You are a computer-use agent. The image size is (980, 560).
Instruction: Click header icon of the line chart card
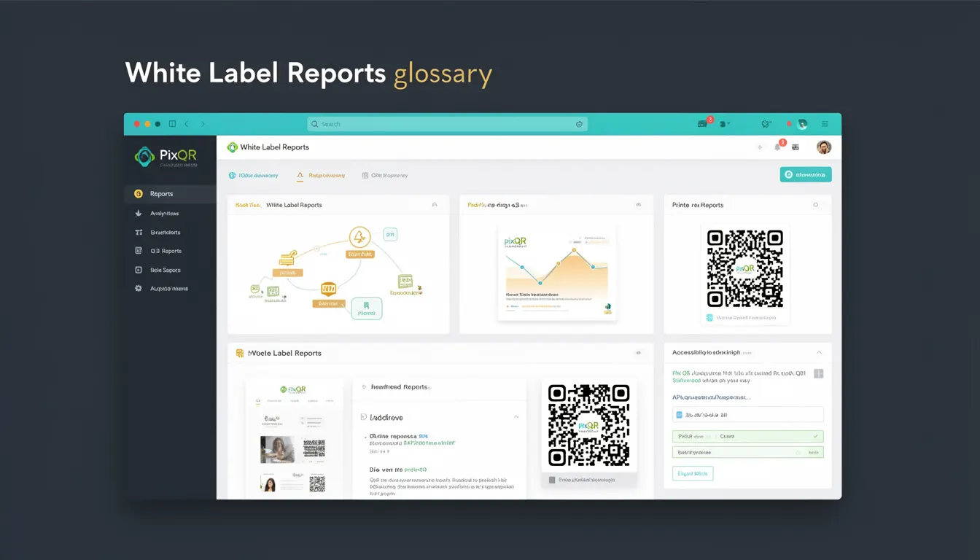tap(639, 205)
